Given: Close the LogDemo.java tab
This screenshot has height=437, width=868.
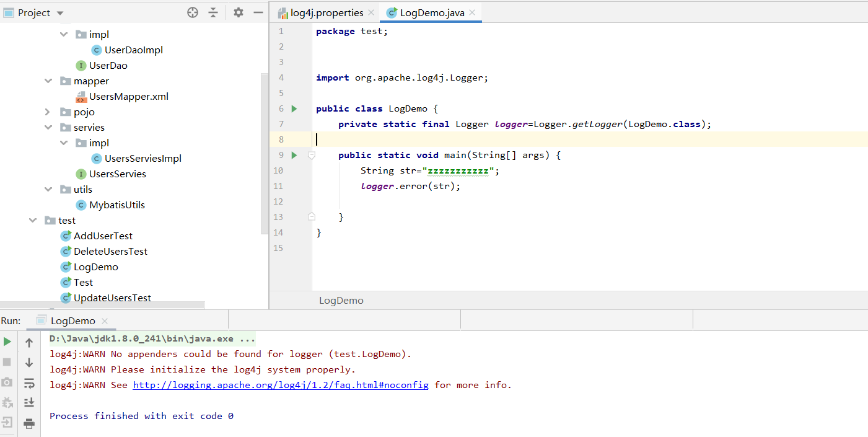Looking at the screenshot, I should coord(473,12).
